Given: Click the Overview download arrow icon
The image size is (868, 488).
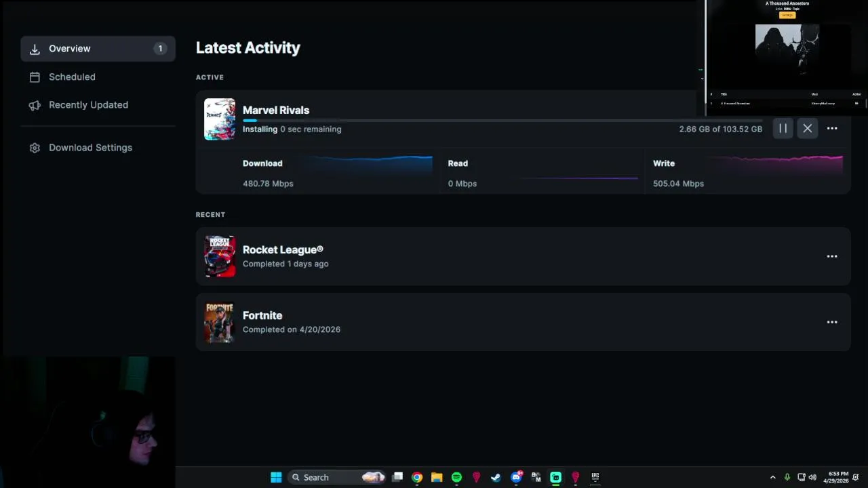Looking at the screenshot, I should point(35,49).
